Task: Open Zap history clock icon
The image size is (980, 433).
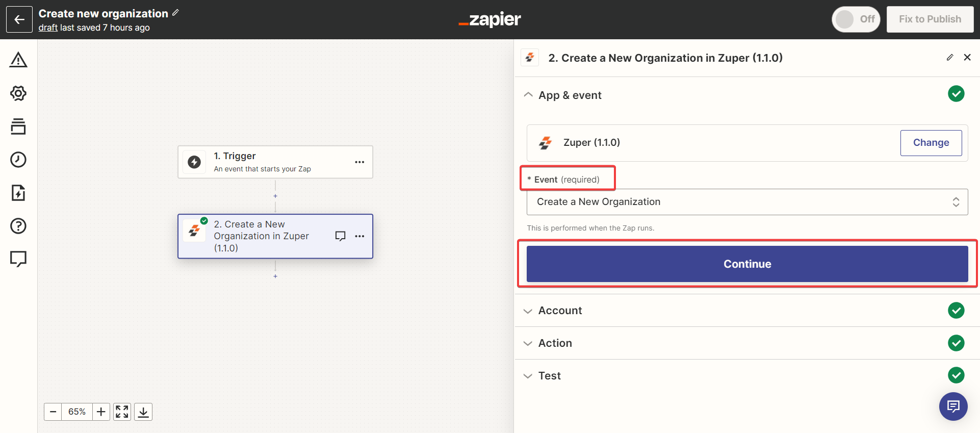Action: click(18, 160)
